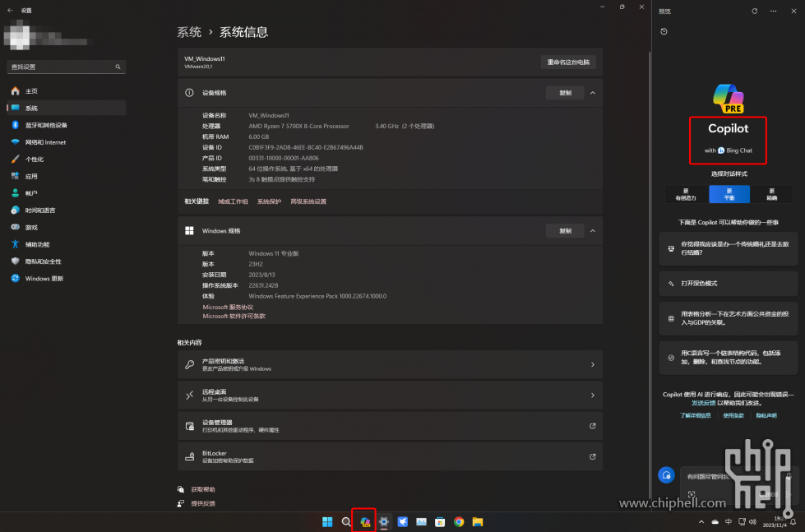Click the 中 input method indicator in tray
The height and width of the screenshot is (532, 805).
tap(728, 522)
